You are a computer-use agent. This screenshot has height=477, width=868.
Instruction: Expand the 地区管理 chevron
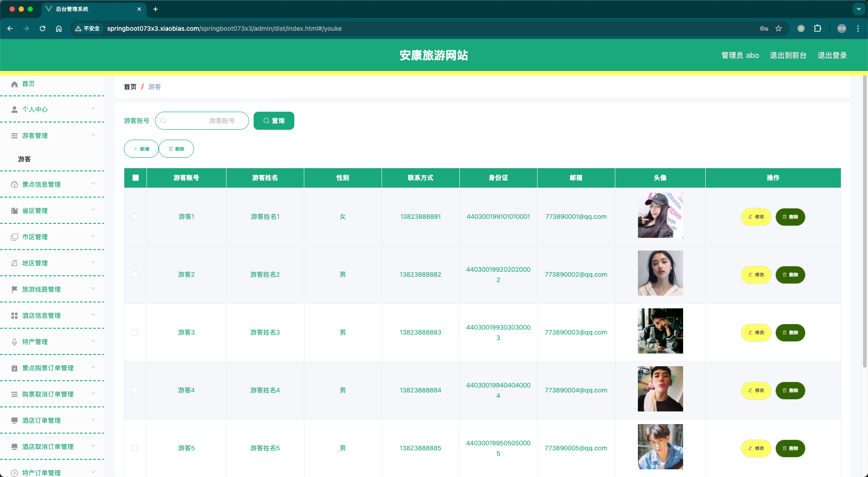pyautogui.click(x=93, y=262)
